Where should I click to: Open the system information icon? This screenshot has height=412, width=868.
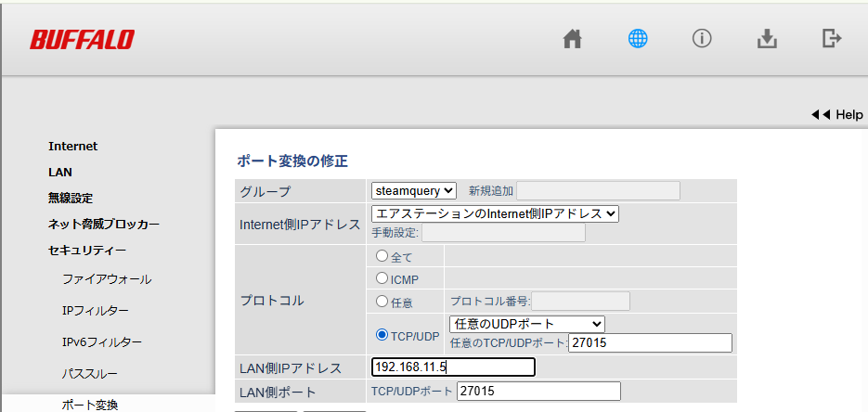coord(702,39)
